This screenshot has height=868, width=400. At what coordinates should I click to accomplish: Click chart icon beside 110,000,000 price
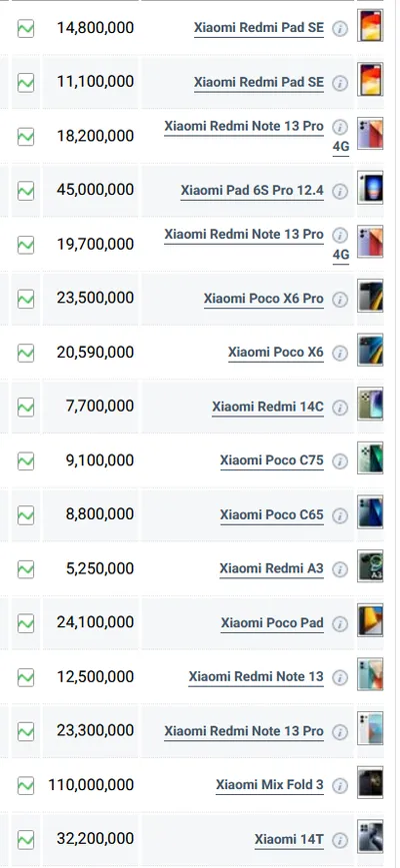(25, 785)
